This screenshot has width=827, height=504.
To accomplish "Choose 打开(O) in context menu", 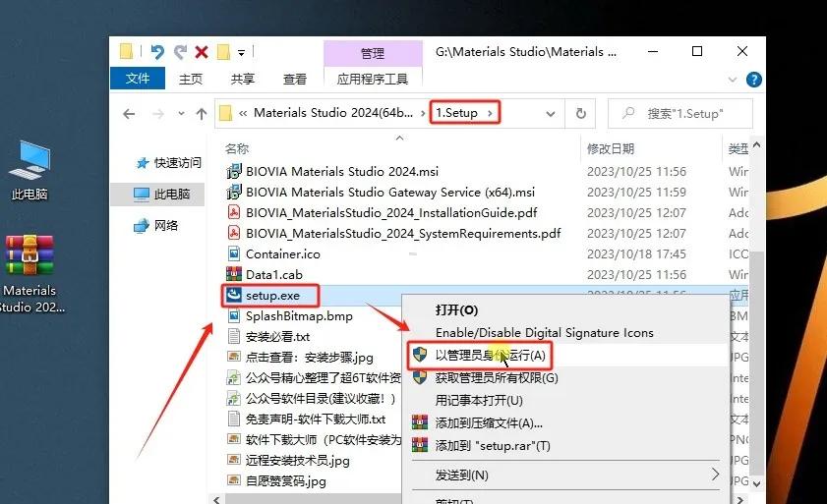I will coord(456,310).
